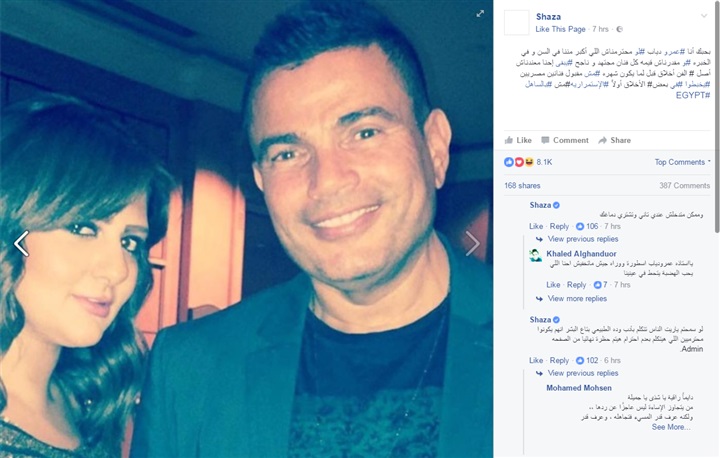Click the comments panel scrollbar
The height and width of the screenshot is (458, 720).
coord(717,115)
